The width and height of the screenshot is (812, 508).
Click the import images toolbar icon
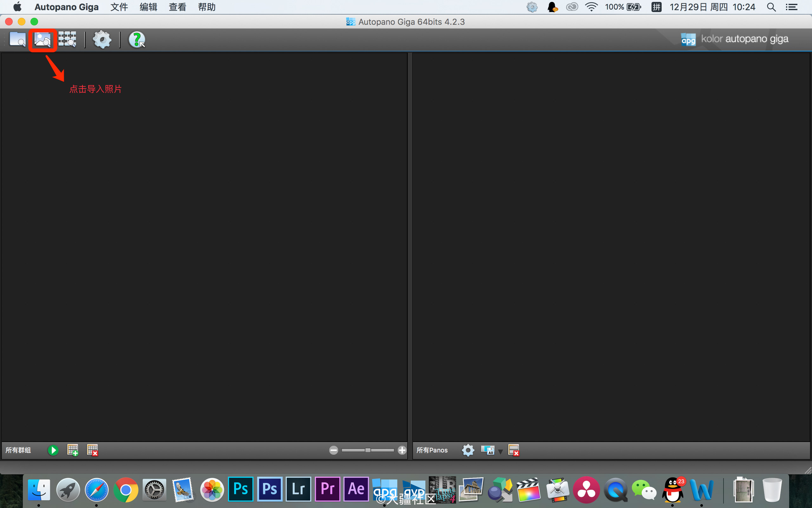coord(43,40)
